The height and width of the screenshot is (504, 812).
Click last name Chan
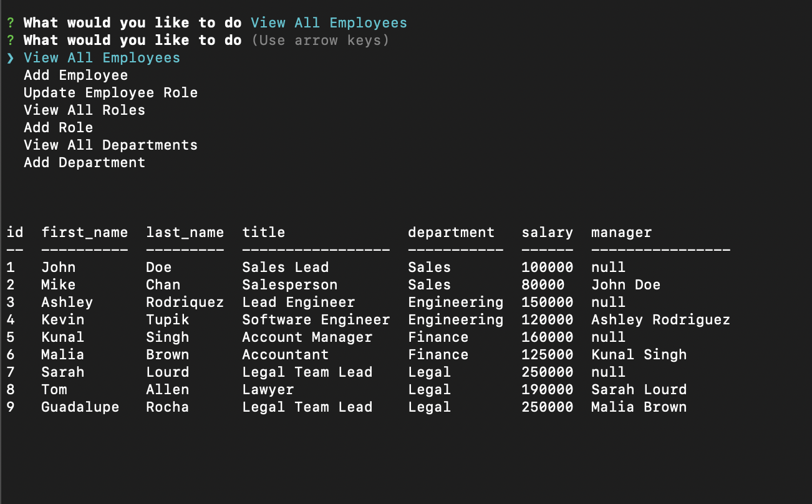pos(163,285)
